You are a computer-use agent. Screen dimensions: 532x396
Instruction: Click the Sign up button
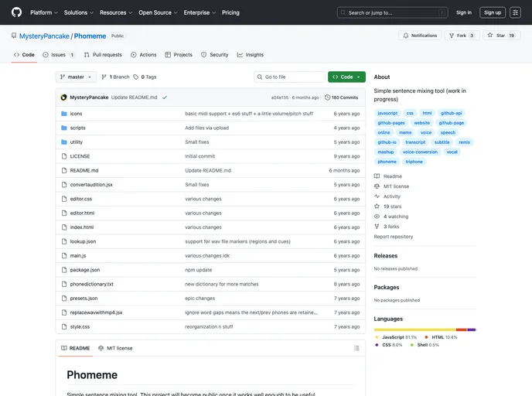pyautogui.click(x=492, y=12)
